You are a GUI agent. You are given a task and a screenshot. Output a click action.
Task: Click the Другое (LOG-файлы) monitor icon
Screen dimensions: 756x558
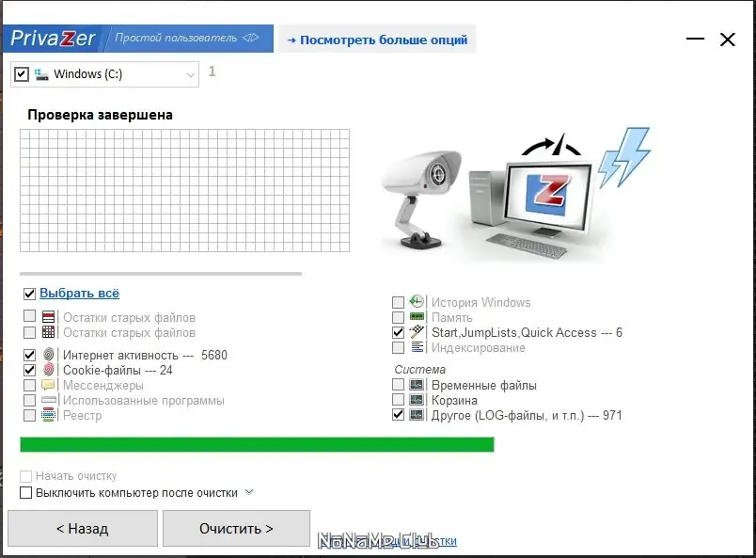click(x=417, y=415)
